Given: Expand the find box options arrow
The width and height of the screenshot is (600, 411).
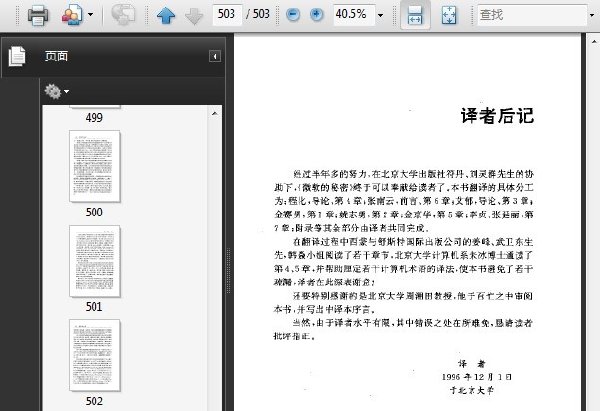Looking at the screenshot, I should click(592, 15).
